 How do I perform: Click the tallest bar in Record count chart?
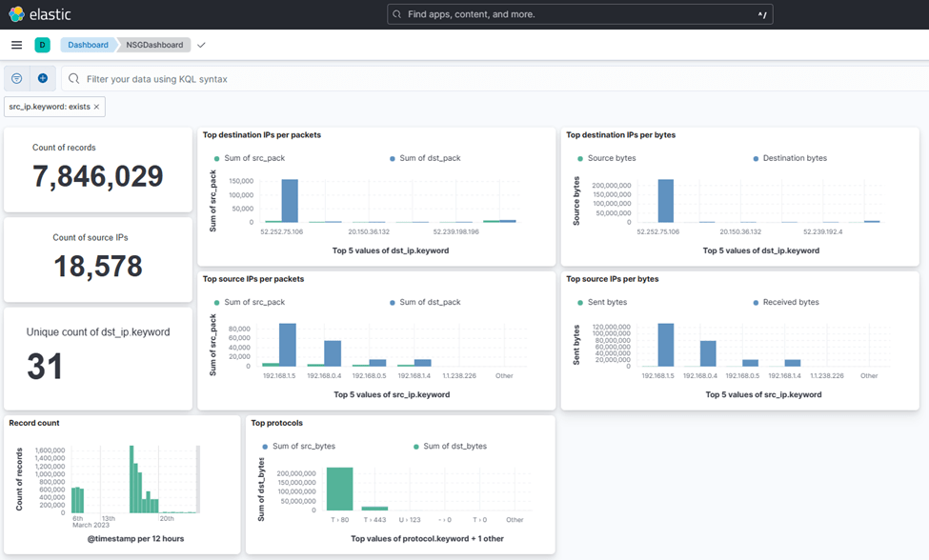133,480
